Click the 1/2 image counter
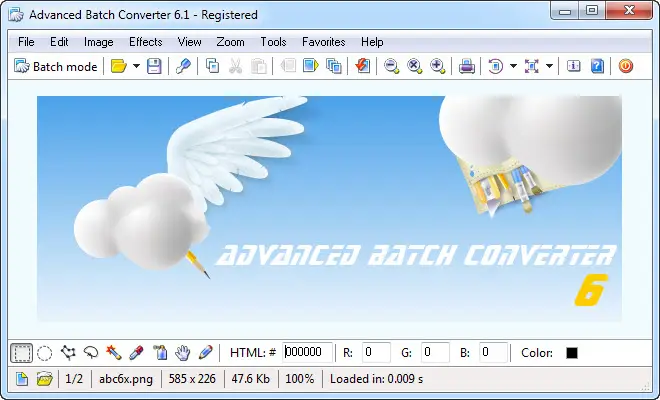The image size is (660, 400). pos(74,379)
